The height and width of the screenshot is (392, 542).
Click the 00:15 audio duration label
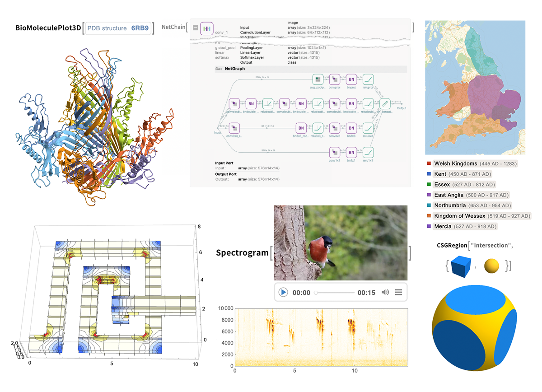(366, 292)
